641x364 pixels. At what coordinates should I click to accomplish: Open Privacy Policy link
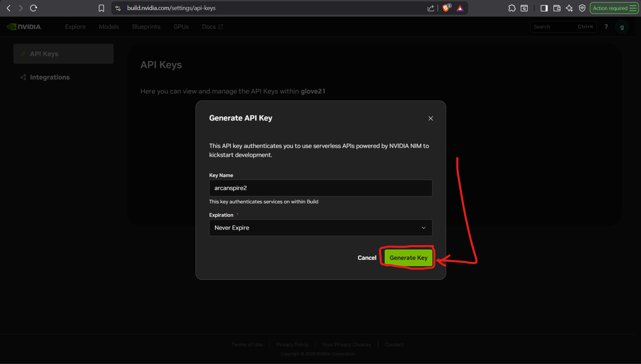point(292,345)
